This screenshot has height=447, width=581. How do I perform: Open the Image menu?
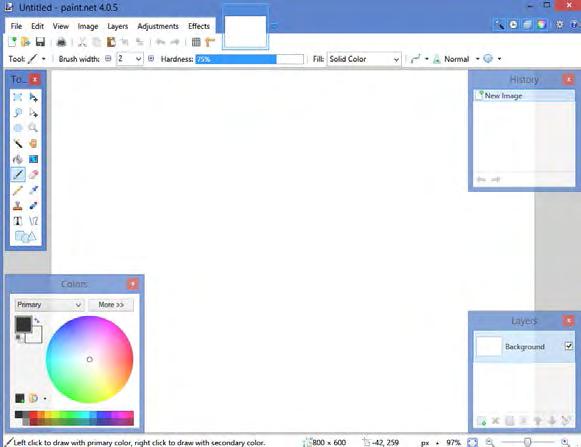(88, 26)
